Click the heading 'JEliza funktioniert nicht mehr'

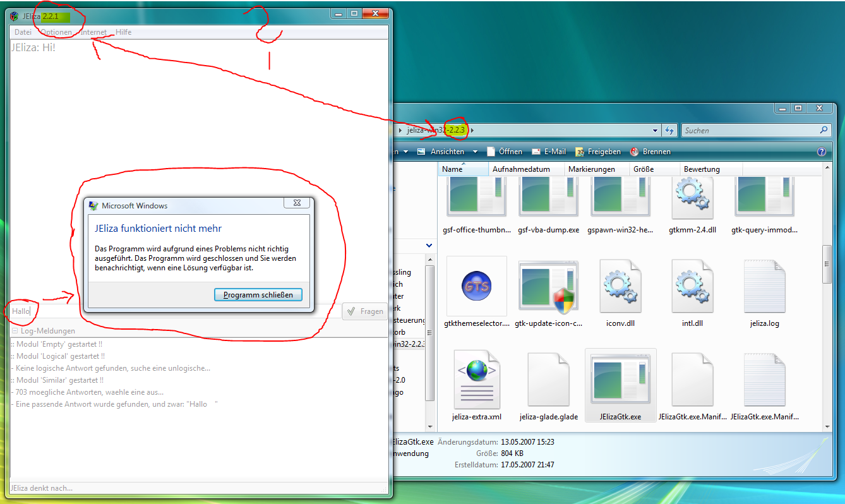click(x=158, y=229)
